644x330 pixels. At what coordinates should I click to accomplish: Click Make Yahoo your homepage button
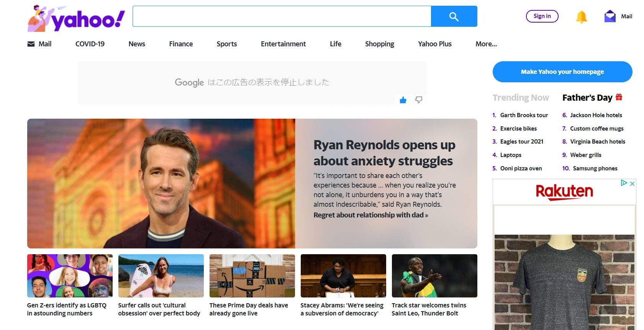(x=562, y=72)
